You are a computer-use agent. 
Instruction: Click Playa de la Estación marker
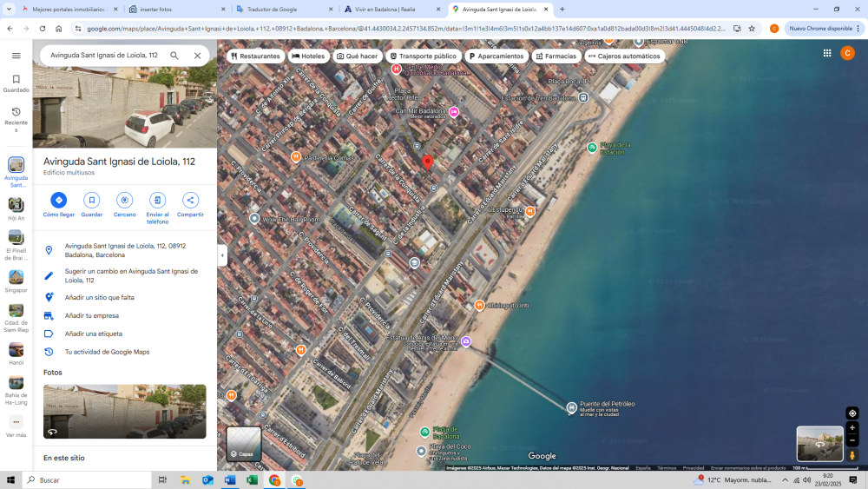point(592,148)
